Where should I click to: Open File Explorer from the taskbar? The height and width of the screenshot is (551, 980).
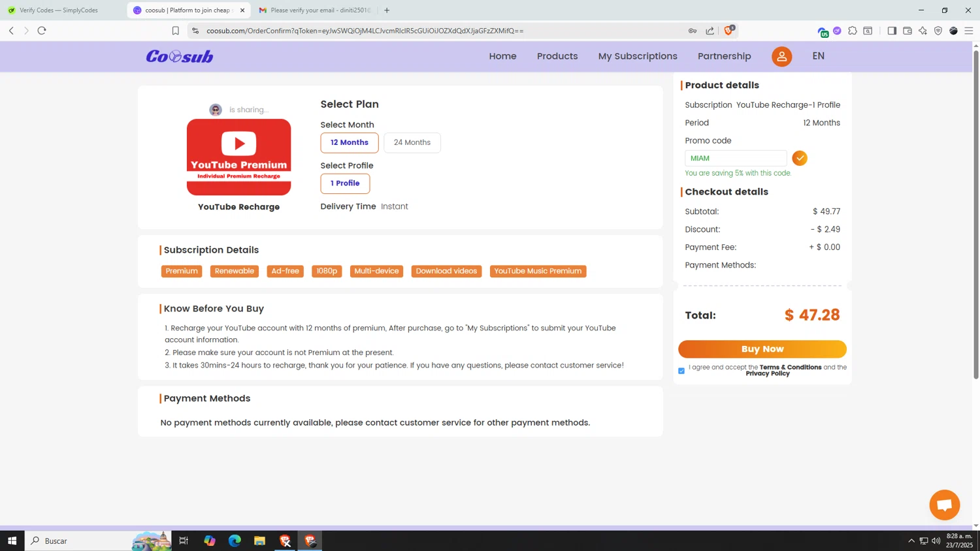coord(259,541)
